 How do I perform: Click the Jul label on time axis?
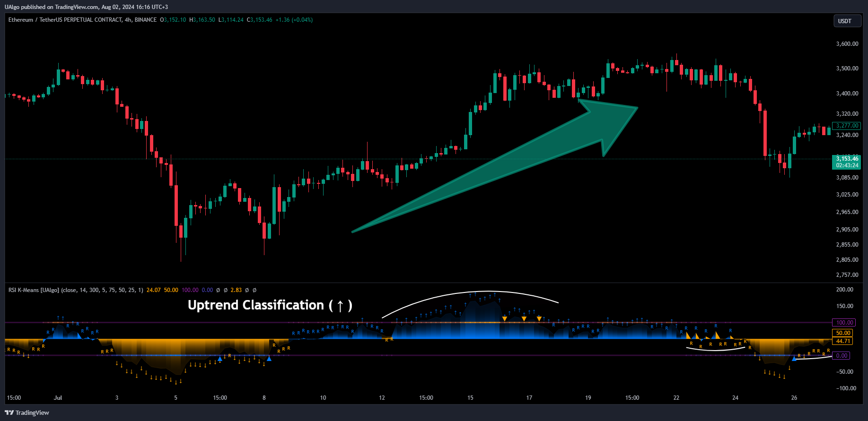[58, 398]
